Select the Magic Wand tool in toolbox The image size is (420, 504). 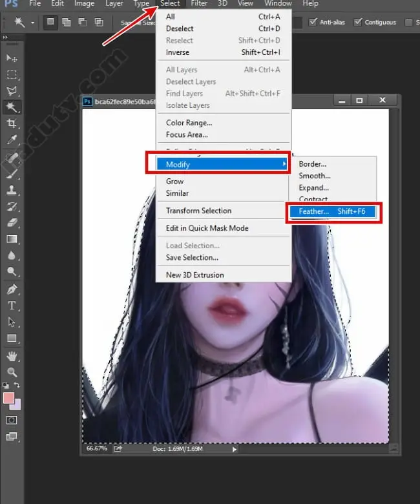tap(12, 107)
